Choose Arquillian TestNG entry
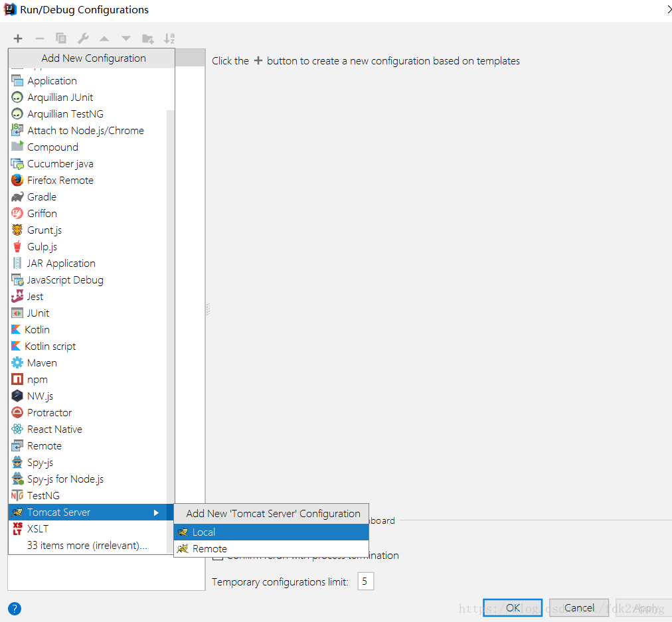Viewport: 672px width, 622px height. point(88,114)
